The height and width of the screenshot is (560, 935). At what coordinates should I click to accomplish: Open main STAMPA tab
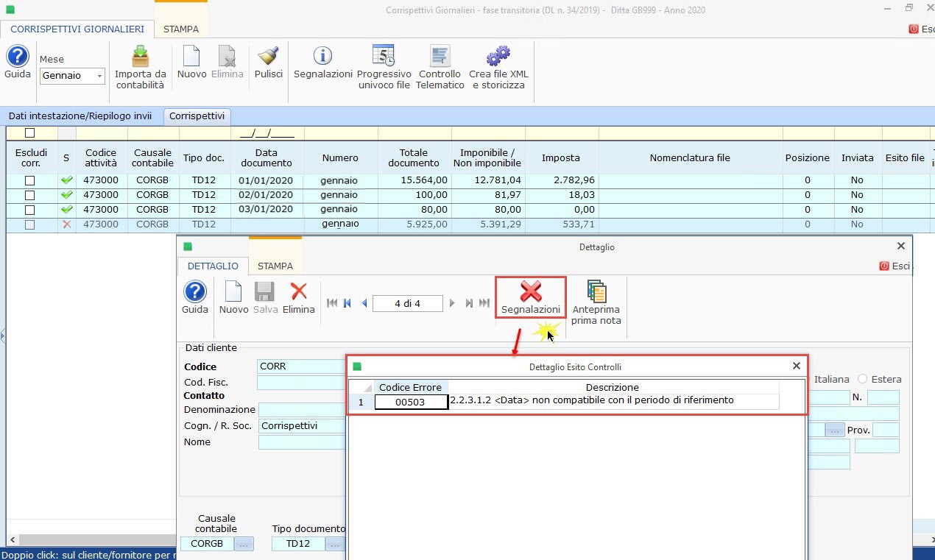pyautogui.click(x=180, y=29)
